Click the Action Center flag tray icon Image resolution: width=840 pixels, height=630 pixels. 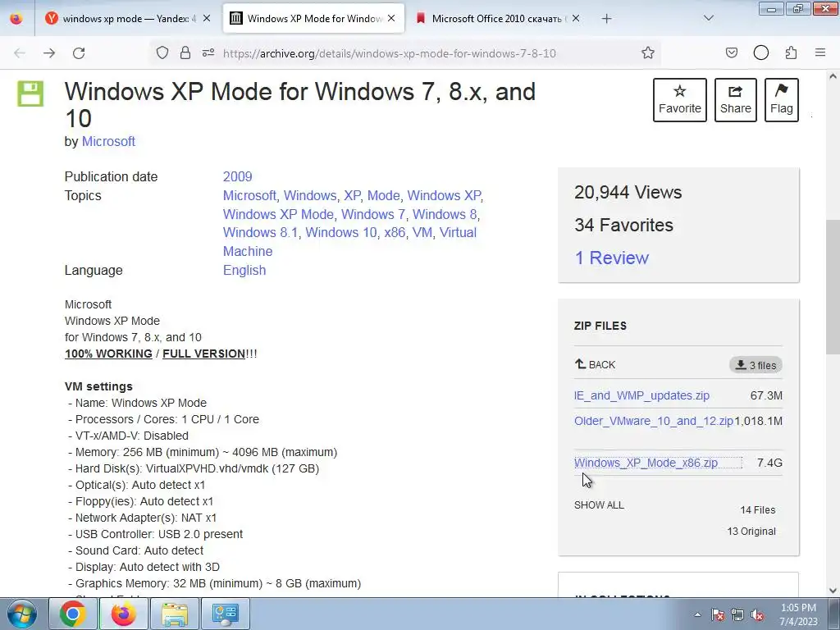(718, 614)
